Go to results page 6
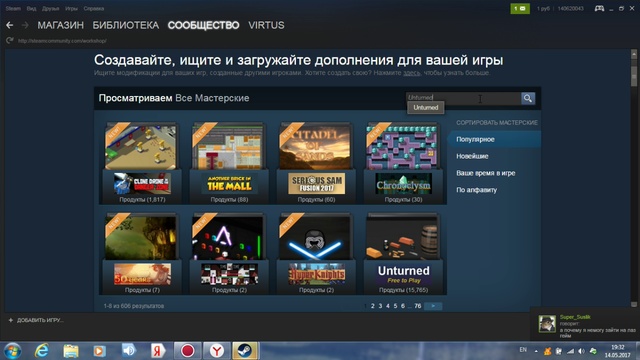640x360 pixels. pos(403,306)
